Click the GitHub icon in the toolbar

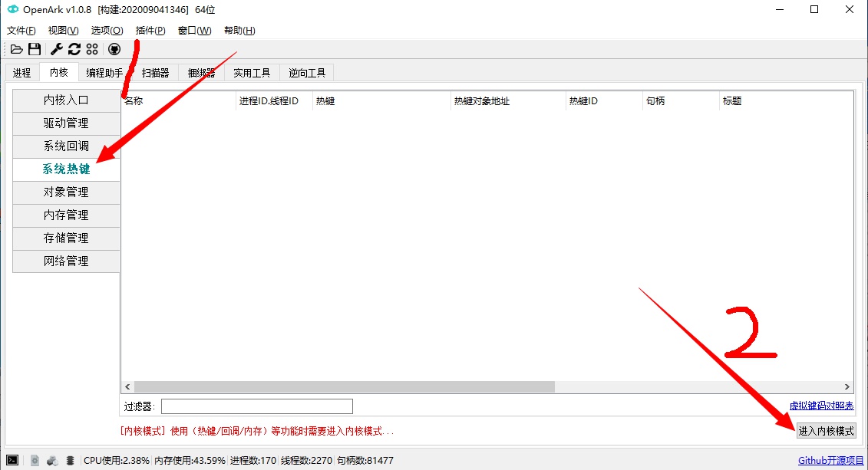tap(114, 48)
